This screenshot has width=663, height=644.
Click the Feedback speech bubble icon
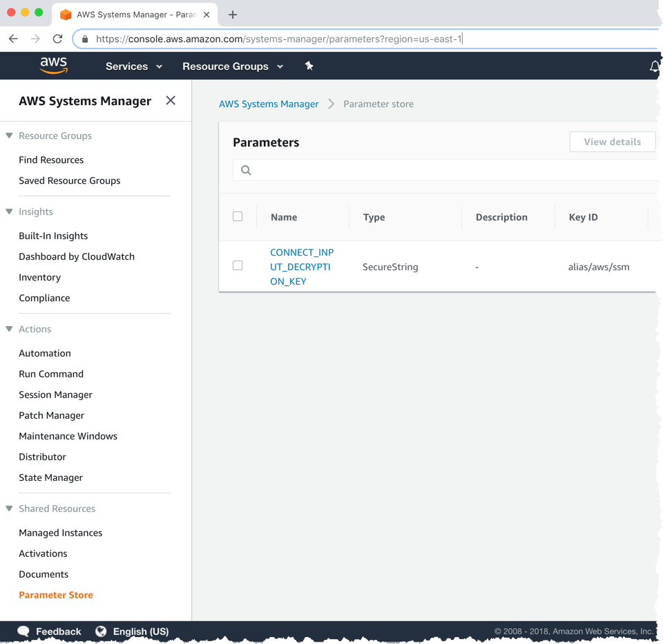coord(23,632)
